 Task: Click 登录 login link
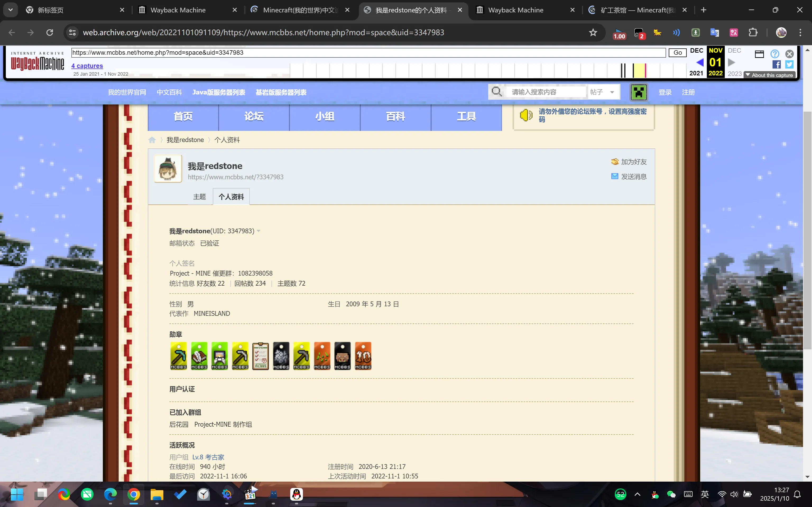pos(665,92)
